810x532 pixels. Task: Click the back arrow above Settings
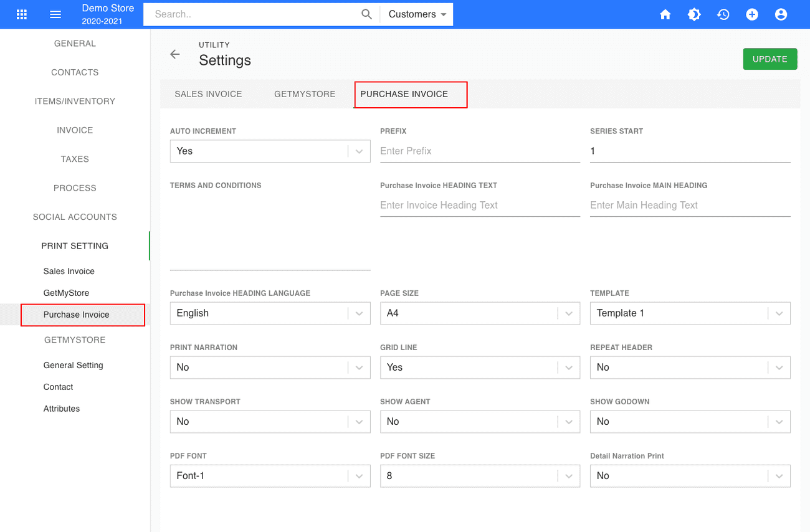(x=175, y=54)
